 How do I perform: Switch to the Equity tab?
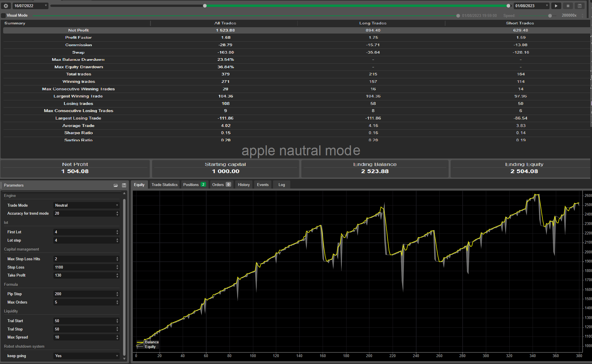tap(139, 185)
